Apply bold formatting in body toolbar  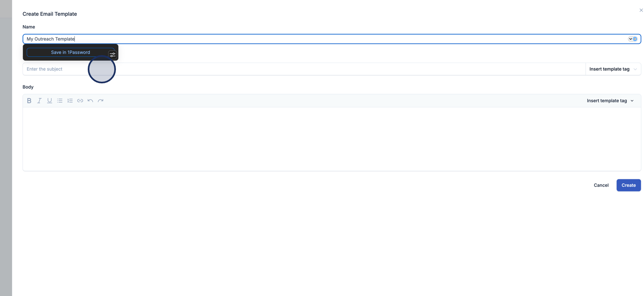pos(29,101)
